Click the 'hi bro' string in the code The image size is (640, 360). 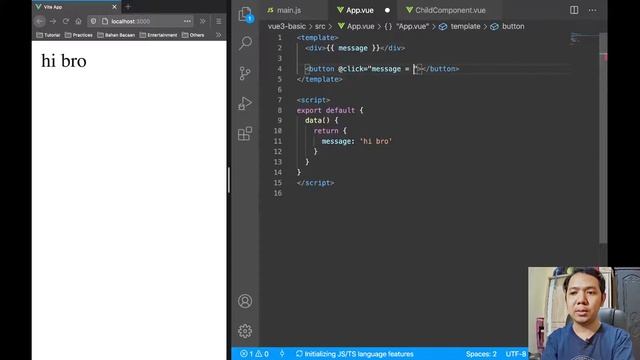point(376,141)
